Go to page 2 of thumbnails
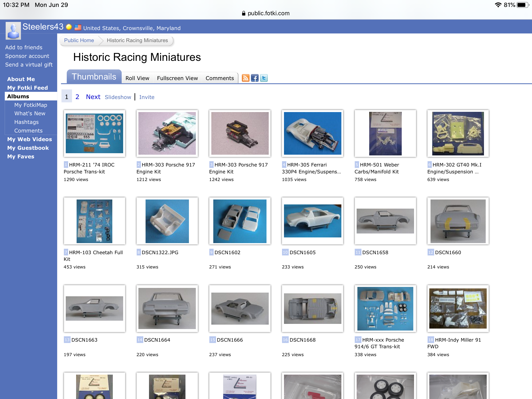Image resolution: width=532 pixels, height=399 pixels. click(77, 97)
